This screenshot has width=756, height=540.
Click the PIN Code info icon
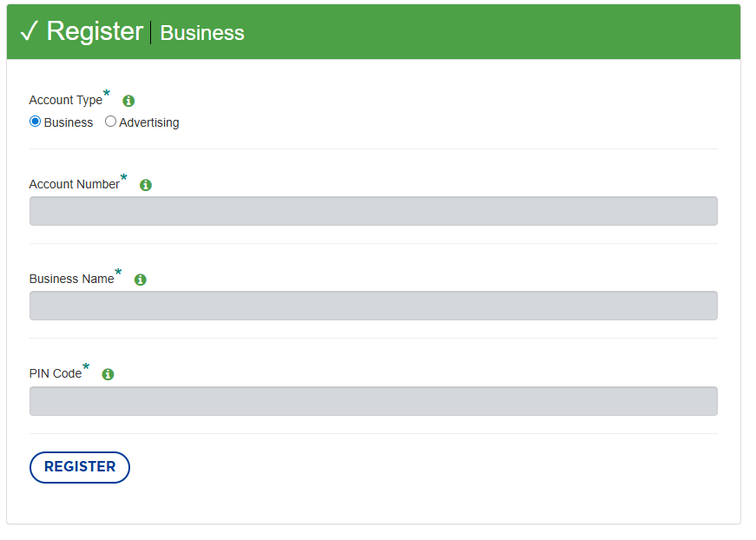tap(108, 374)
